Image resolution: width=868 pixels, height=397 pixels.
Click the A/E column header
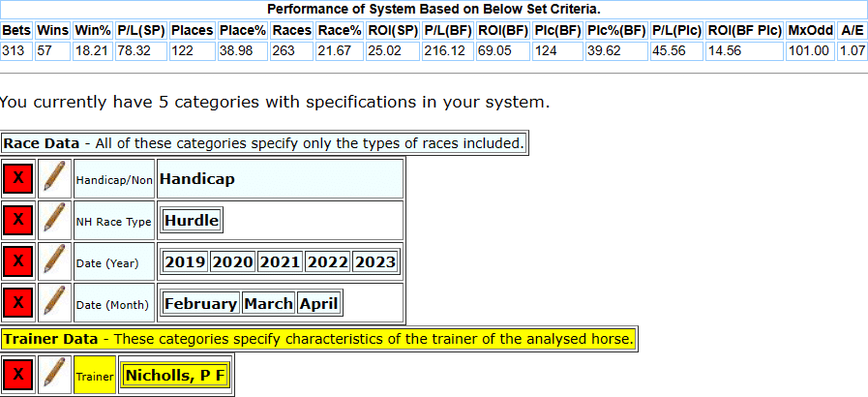pyautogui.click(x=852, y=30)
